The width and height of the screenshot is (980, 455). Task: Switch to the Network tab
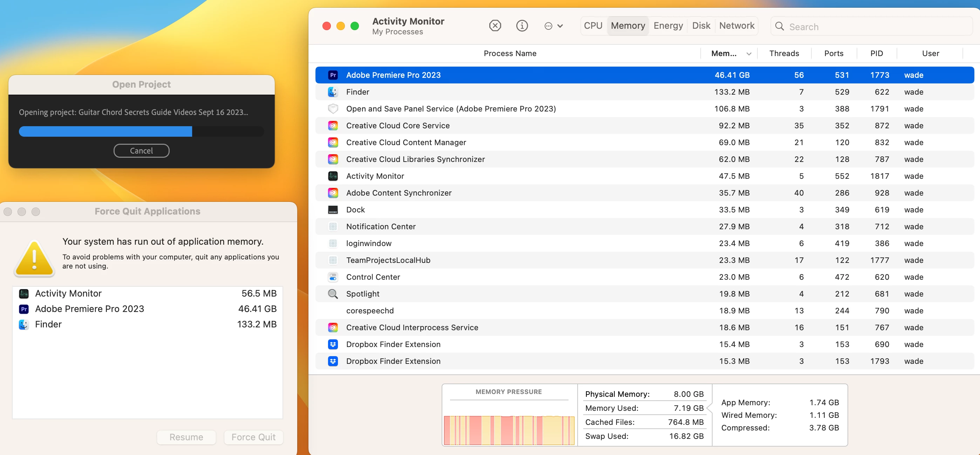click(736, 26)
